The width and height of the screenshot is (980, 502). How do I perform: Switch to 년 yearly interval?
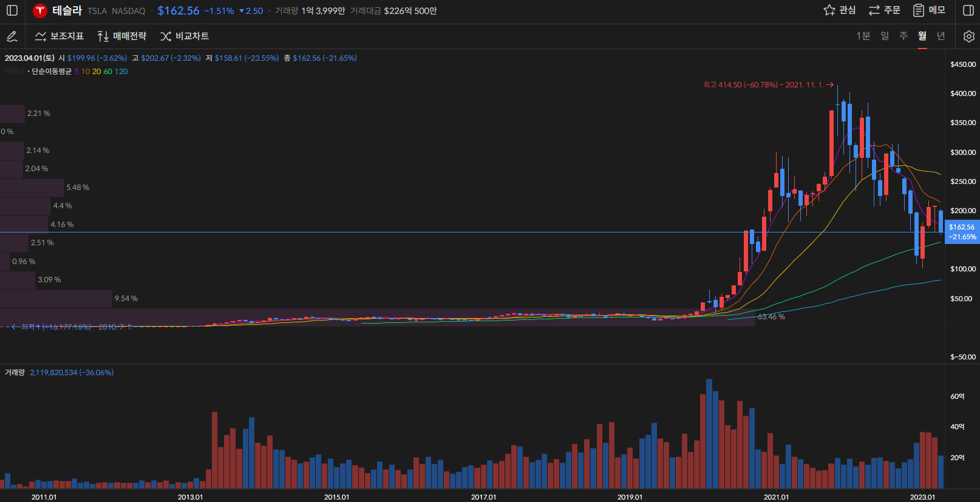coord(941,36)
